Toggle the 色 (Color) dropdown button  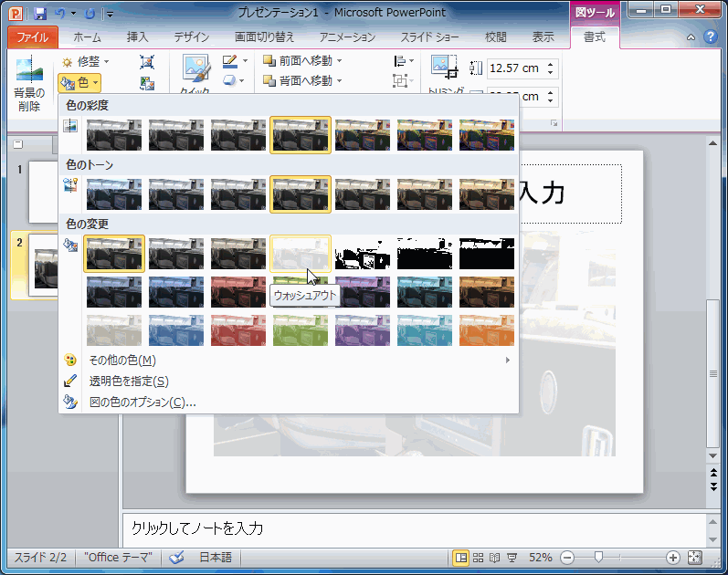(x=79, y=83)
